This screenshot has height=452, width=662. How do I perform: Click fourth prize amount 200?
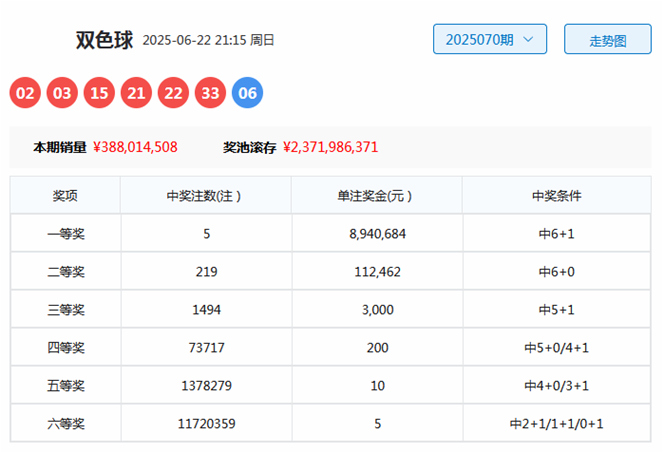tap(377, 348)
